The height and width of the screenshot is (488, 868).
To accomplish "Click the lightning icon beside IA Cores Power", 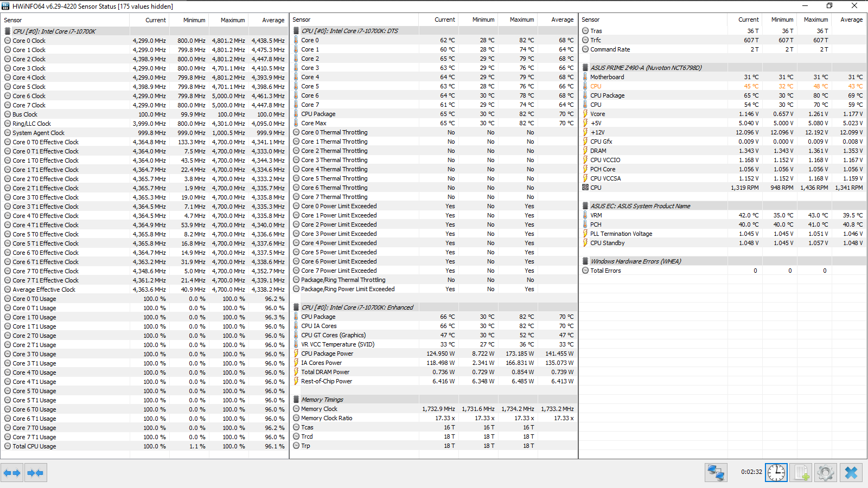I will tap(296, 363).
